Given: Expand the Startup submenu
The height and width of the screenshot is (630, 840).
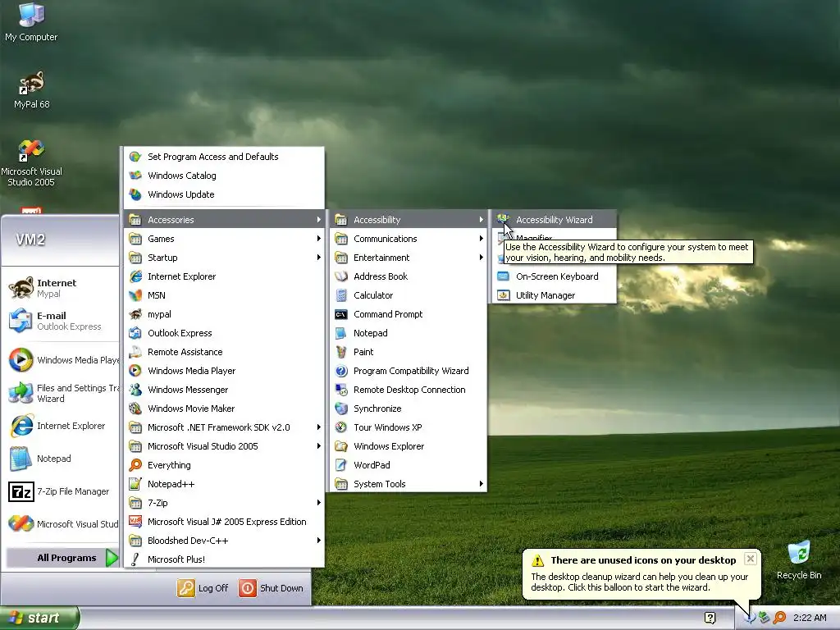Looking at the screenshot, I should point(224,258).
